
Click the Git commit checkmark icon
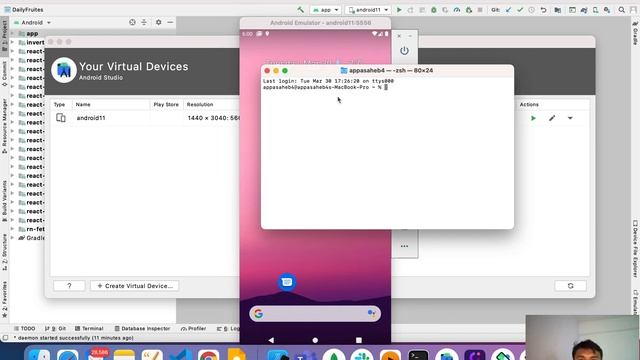point(520,10)
